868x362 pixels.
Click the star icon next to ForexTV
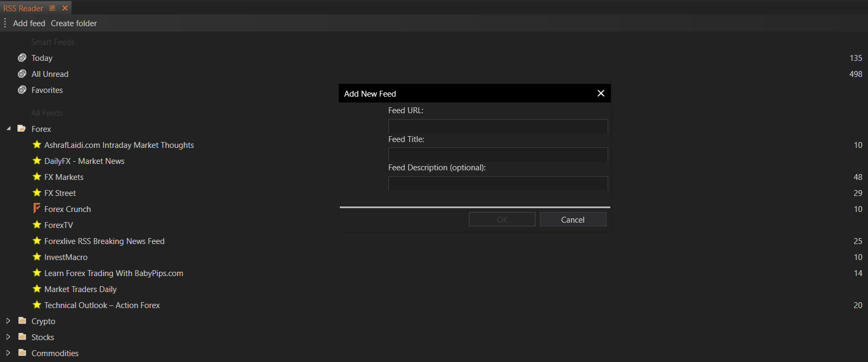(37, 225)
